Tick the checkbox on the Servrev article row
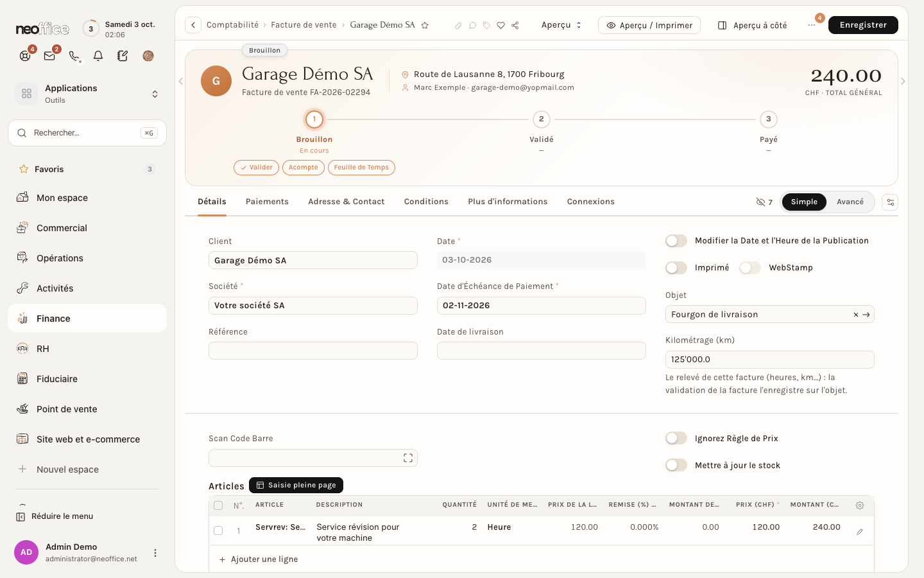Image resolution: width=924 pixels, height=578 pixels. tap(218, 530)
